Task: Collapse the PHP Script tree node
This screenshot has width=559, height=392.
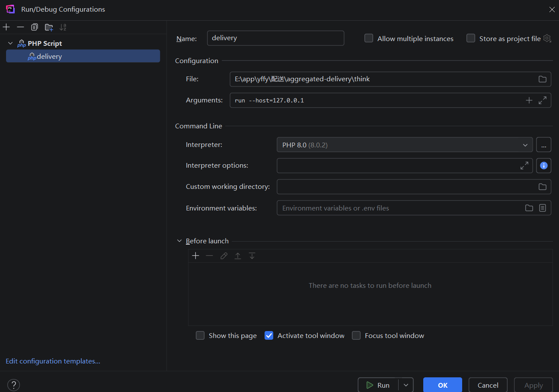Action: coord(10,43)
